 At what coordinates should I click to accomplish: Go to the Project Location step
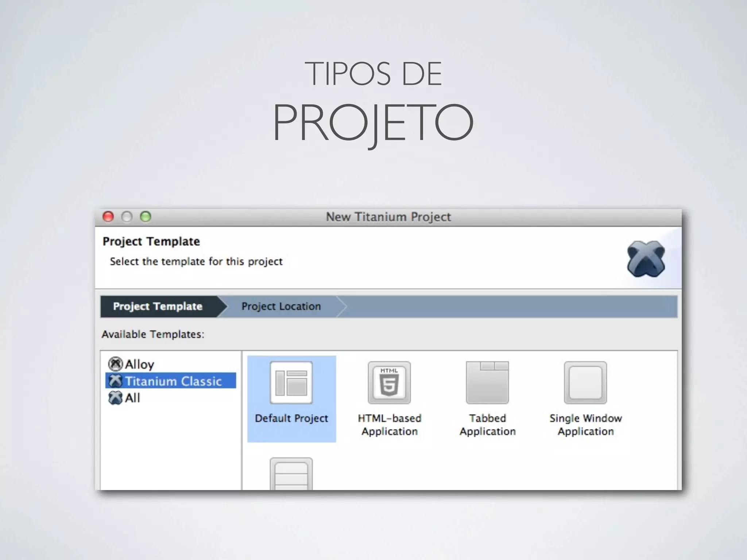(281, 306)
